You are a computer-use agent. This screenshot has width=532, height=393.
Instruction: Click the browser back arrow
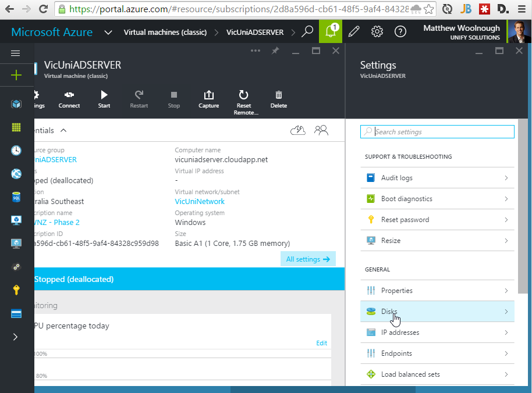(9, 9)
